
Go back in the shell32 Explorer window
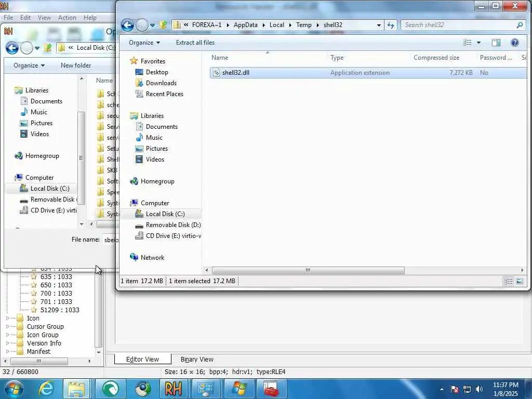click(x=128, y=25)
